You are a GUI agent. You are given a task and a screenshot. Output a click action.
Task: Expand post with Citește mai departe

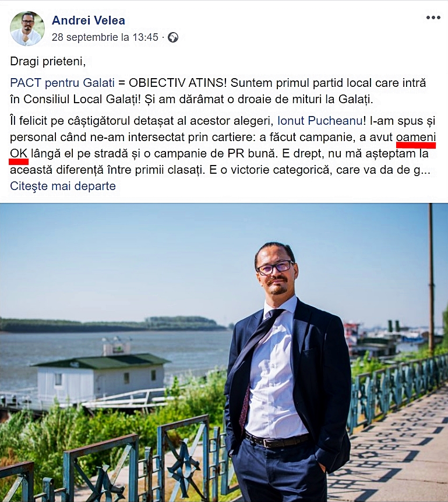[63, 186]
